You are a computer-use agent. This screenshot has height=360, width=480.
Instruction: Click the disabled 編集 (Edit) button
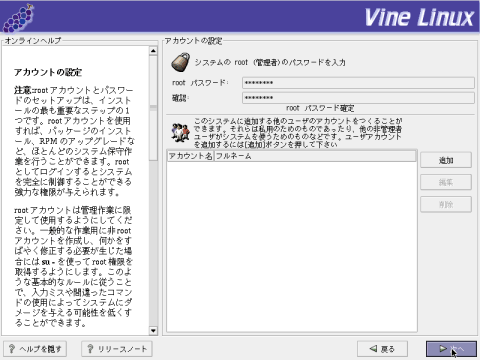tap(446, 182)
